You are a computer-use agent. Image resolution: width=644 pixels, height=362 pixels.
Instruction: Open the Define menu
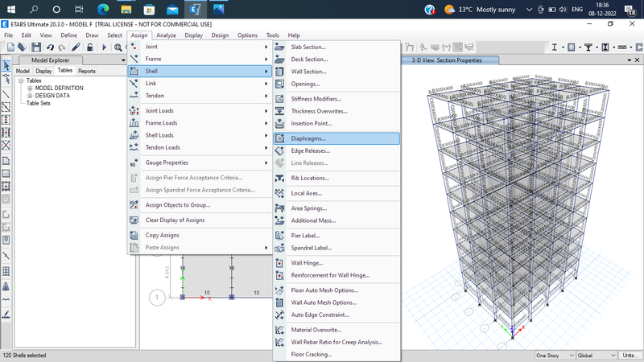pyautogui.click(x=68, y=35)
